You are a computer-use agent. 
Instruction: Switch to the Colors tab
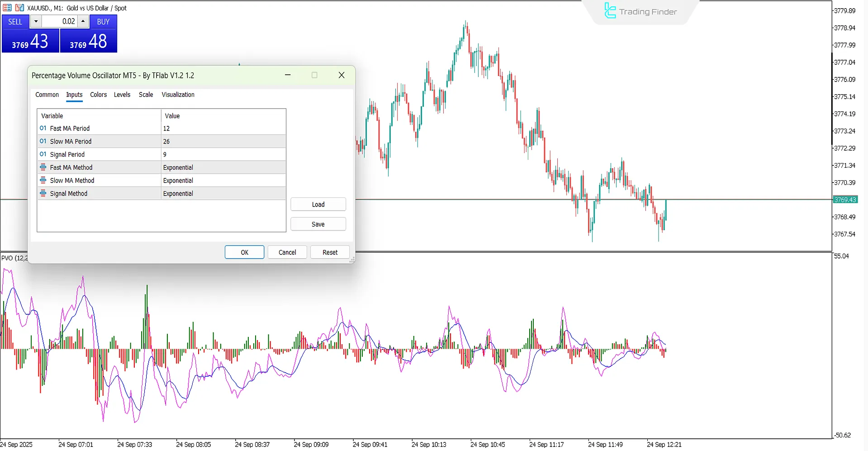pos(98,95)
